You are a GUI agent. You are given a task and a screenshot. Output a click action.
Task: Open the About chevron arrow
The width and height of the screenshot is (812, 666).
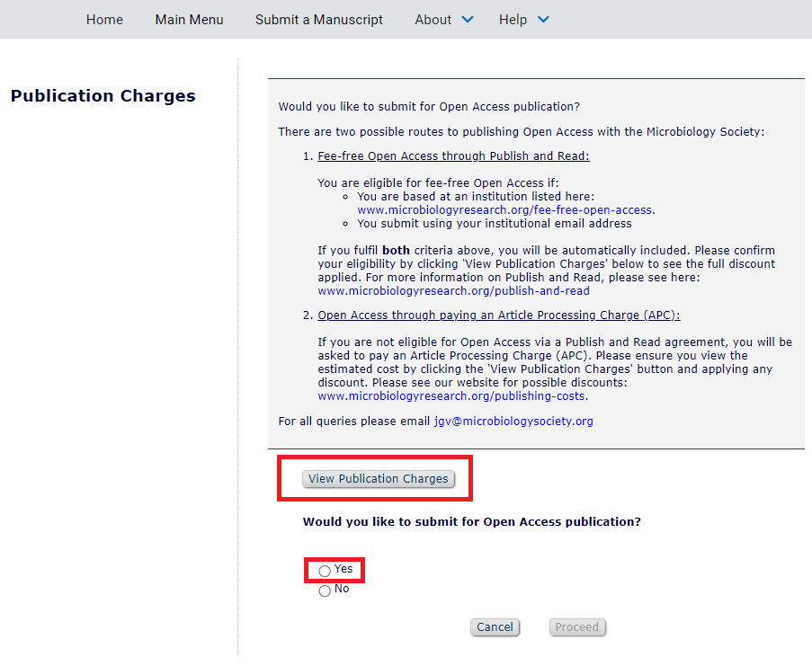467,19
